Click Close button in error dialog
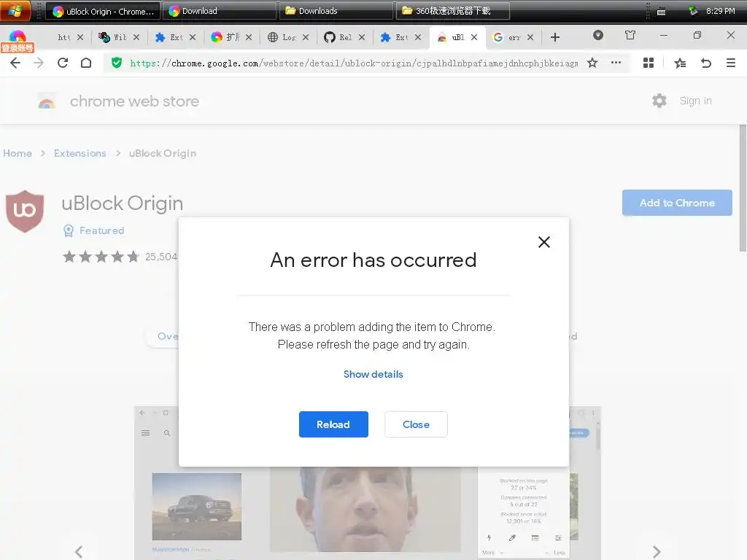This screenshot has width=747, height=560. (x=416, y=424)
